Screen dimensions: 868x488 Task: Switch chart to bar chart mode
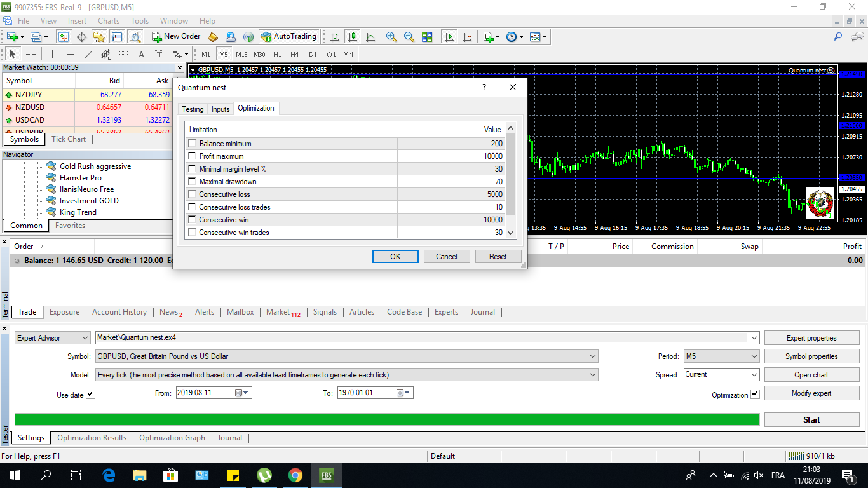tap(334, 37)
